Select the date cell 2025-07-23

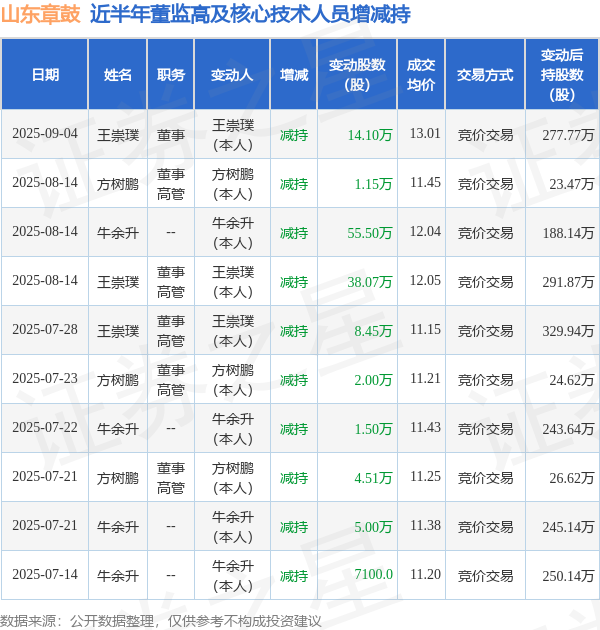click(45, 378)
